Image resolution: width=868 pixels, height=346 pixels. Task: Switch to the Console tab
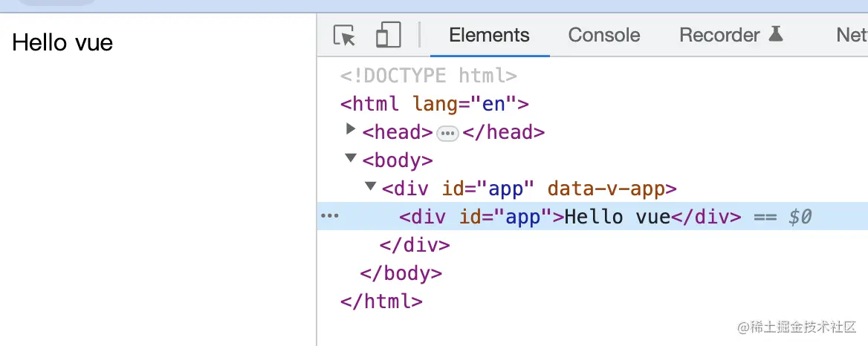(x=604, y=36)
